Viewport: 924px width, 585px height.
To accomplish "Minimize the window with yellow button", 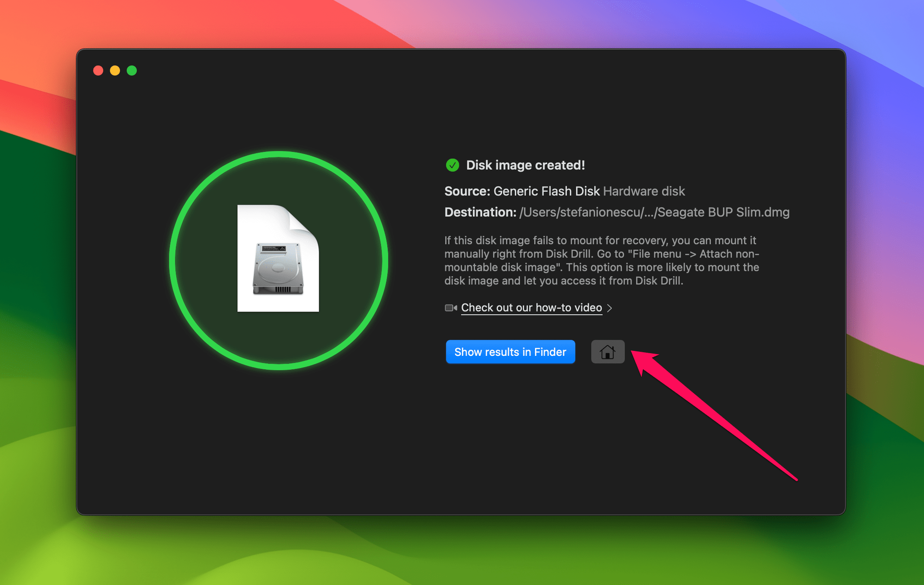I will click(x=115, y=70).
